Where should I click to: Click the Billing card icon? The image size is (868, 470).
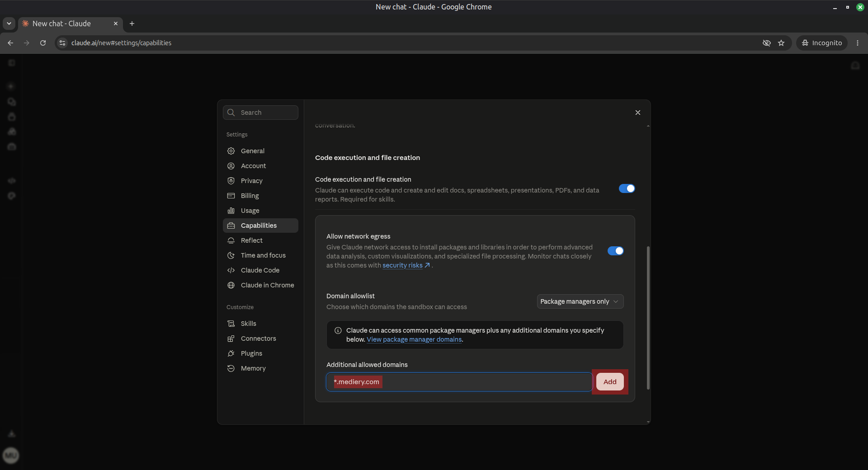(231, 196)
